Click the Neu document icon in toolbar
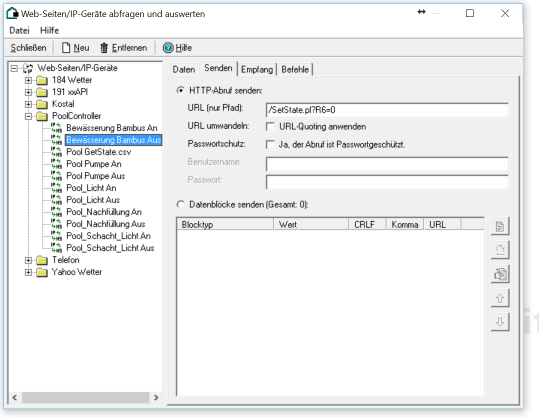Image resolution: width=539 pixels, height=418 pixels. coord(66,48)
